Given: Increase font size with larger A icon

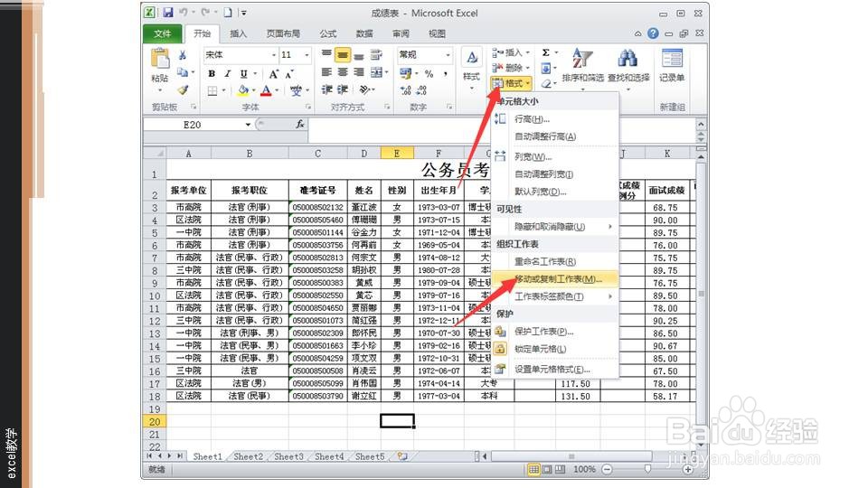Looking at the screenshot, I should 273,73.
